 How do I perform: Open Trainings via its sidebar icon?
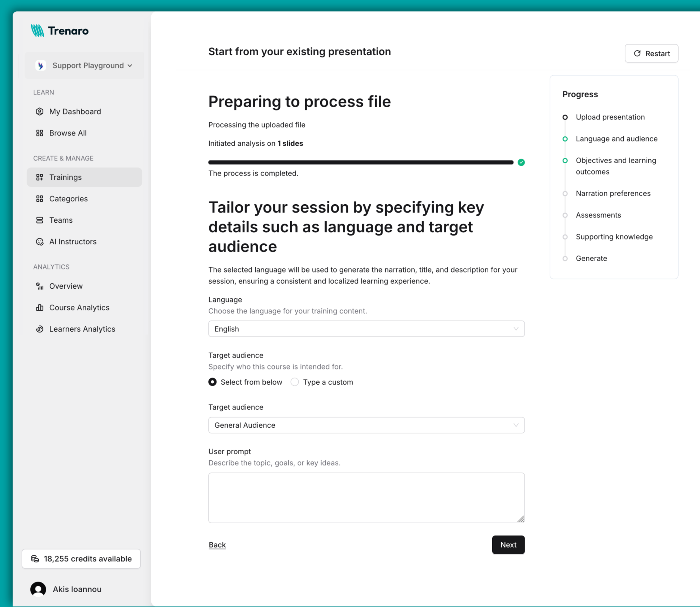40,177
